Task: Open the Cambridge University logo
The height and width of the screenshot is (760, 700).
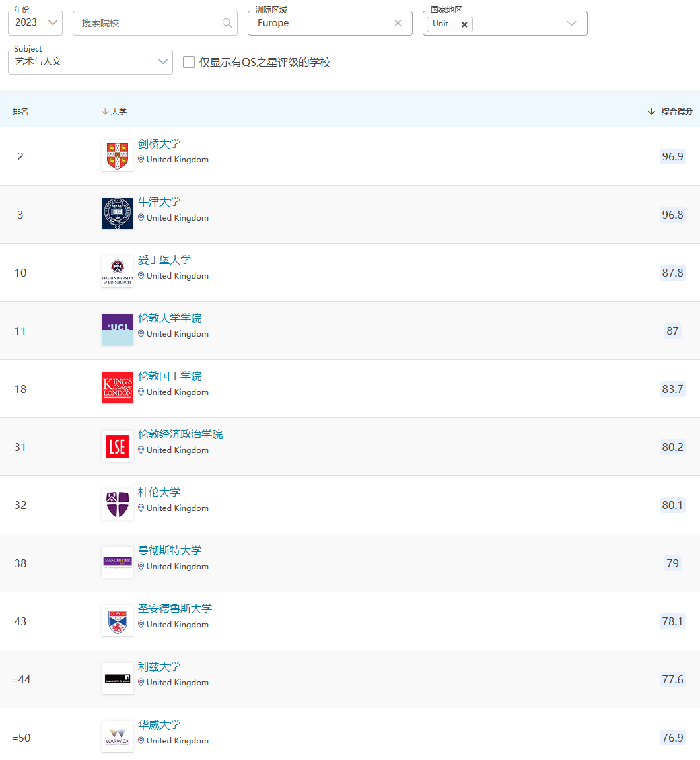Action: click(x=118, y=156)
